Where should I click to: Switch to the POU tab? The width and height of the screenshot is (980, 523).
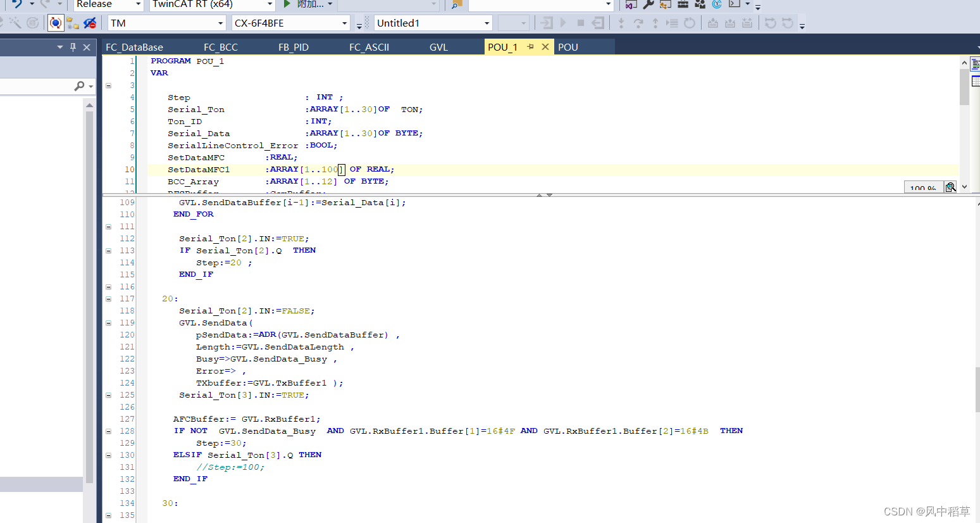(568, 47)
